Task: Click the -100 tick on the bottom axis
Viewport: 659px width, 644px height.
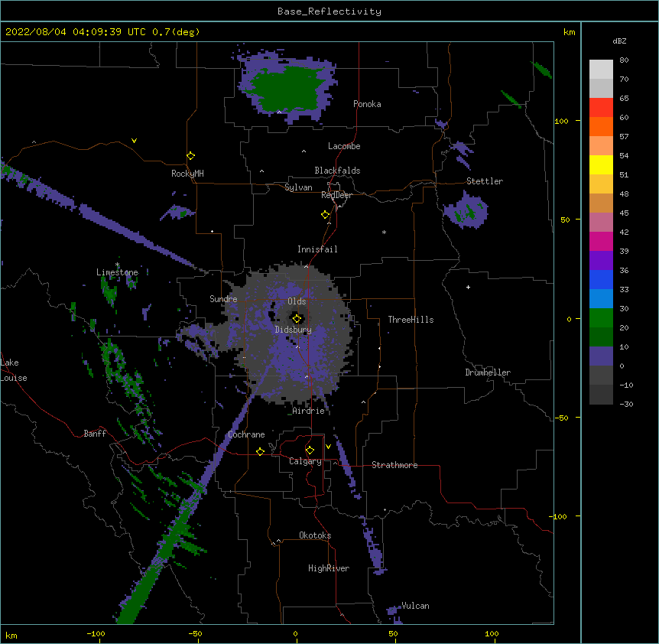Action: click(x=96, y=633)
